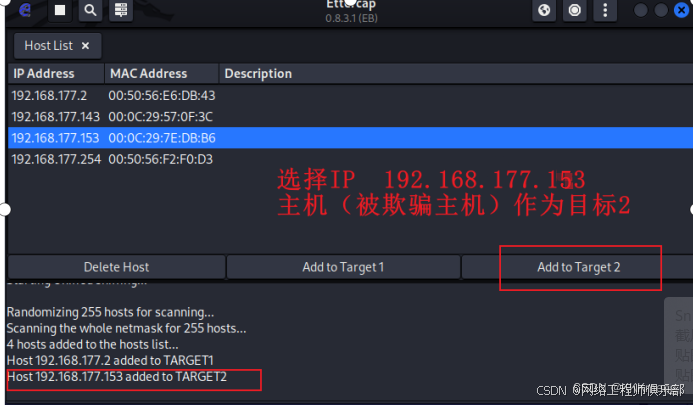Open the hosts list server icon

click(x=121, y=10)
